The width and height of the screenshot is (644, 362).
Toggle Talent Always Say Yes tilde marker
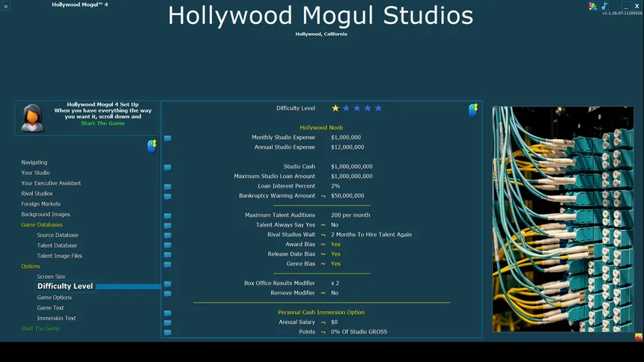(x=323, y=225)
